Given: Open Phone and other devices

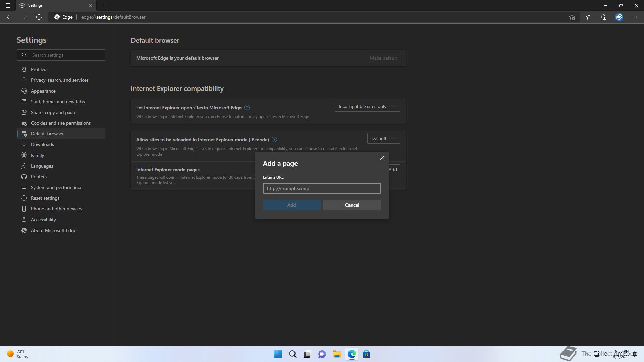Looking at the screenshot, I should pos(61,209).
